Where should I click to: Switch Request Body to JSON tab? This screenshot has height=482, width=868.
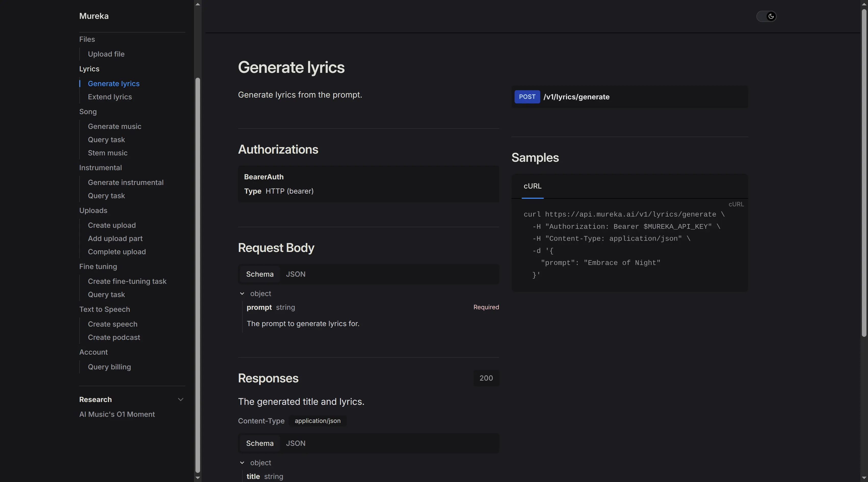(x=296, y=274)
